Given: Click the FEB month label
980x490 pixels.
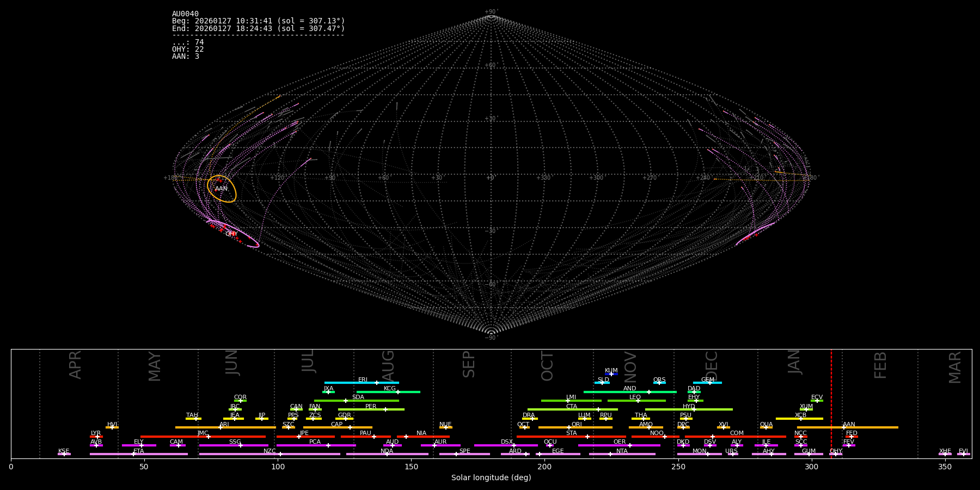Looking at the screenshot, I should (x=880, y=365).
